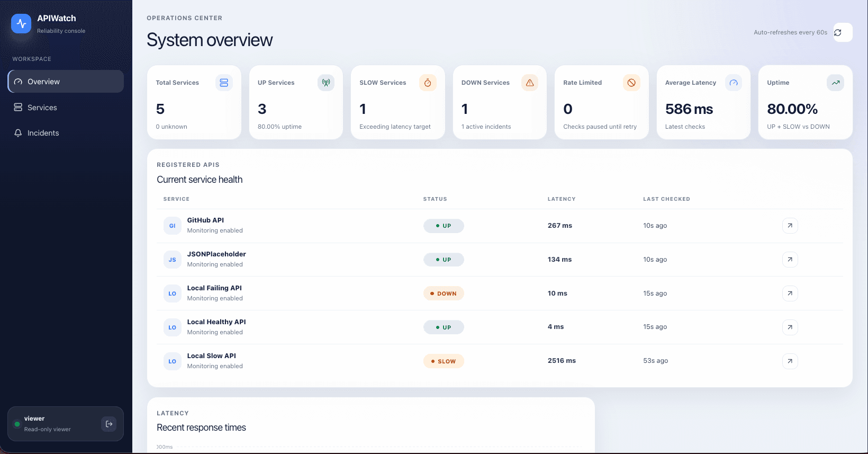This screenshot has height=454, width=868.
Task: Click the Overview gauge icon in sidebar
Action: tap(18, 82)
